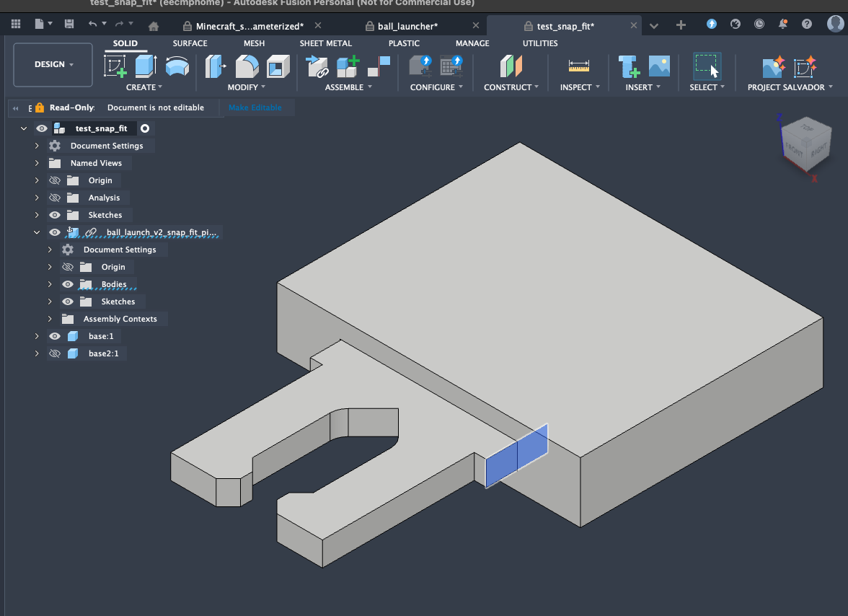Click the Create Sketch tool icon
The width and height of the screenshot is (848, 616).
coord(115,66)
